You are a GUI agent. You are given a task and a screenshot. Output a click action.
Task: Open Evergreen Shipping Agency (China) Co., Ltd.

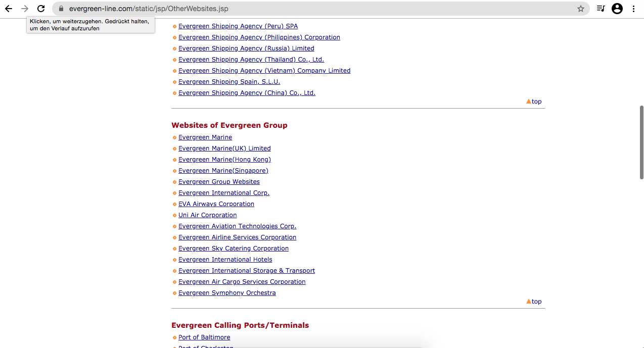coord(247,93)
